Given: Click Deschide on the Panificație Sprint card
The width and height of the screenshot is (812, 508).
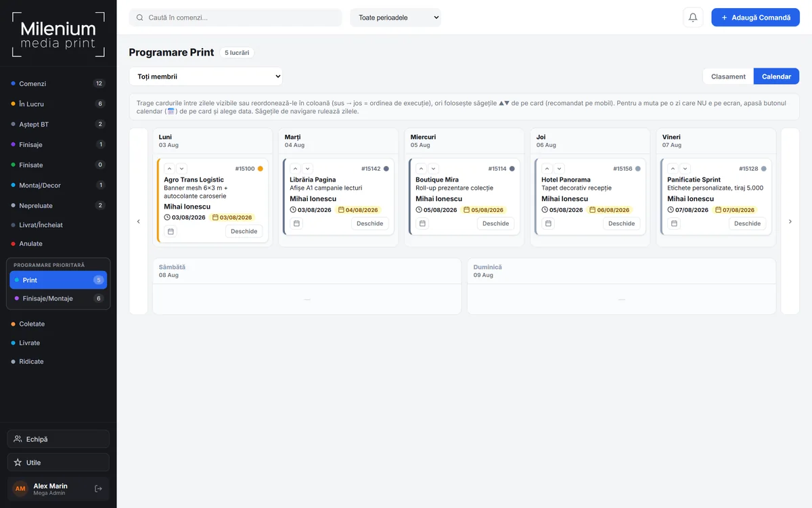Looking at the screenshot, I should click(747, 224).
